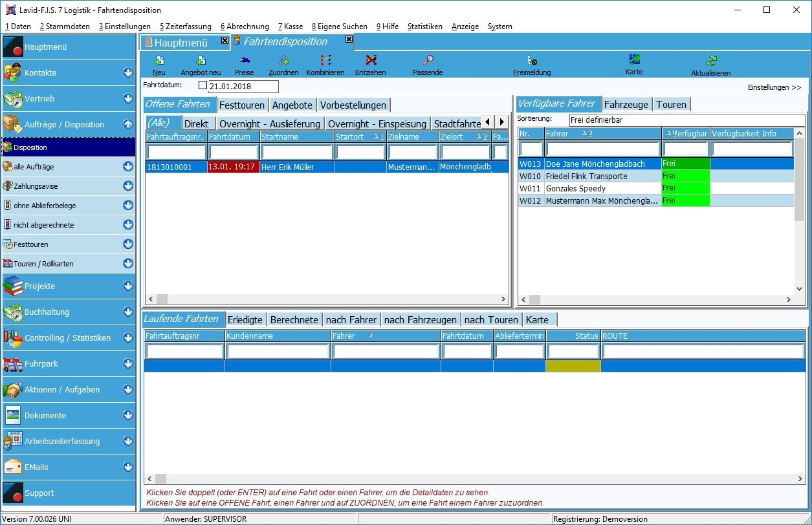This screenshot has height=525, width=812.
Task: Click the Aktionen / Aufgaben handshake icon
Action: coord(13,389)
